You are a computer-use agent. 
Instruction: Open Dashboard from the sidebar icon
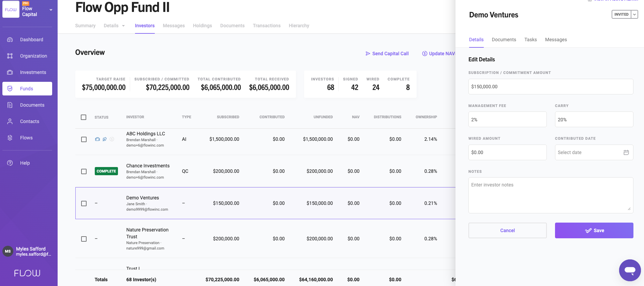10,40
